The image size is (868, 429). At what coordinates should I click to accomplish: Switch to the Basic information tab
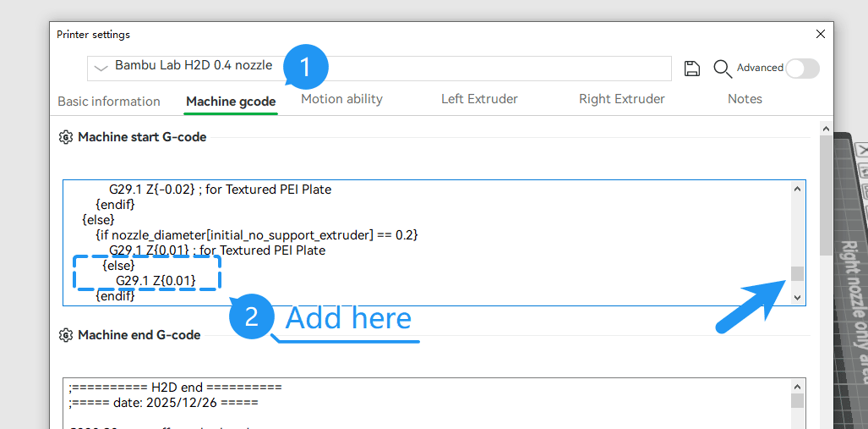coord(109,102)
